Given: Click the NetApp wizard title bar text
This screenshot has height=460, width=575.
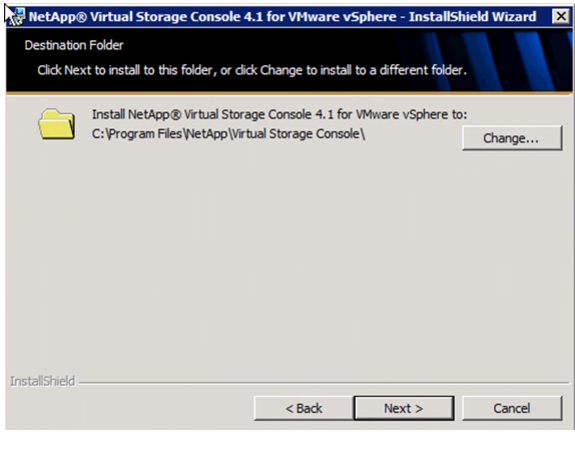Looking at the screenshot, I should click(x=282, y=17).
